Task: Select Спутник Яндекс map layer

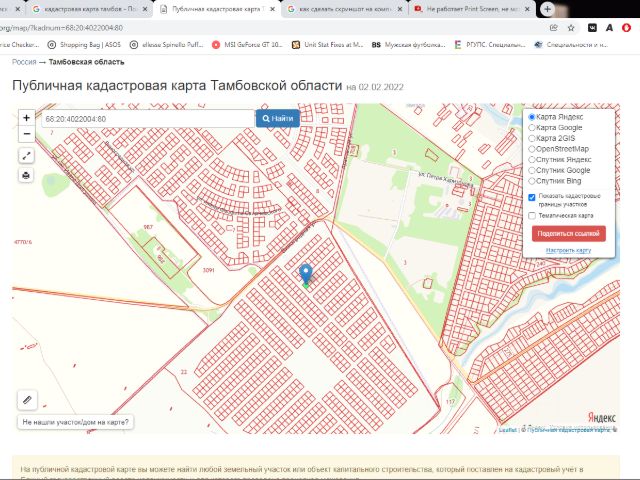Action: pos(532,160)
